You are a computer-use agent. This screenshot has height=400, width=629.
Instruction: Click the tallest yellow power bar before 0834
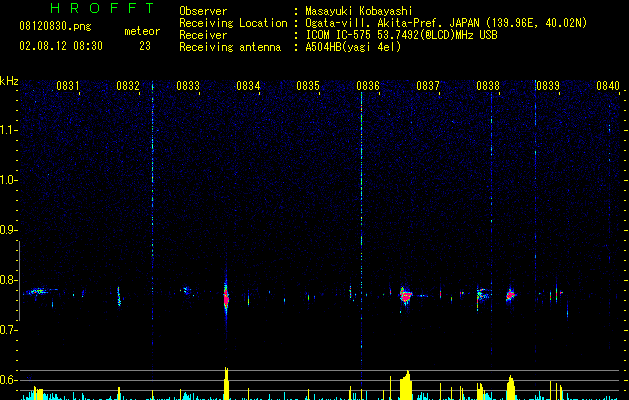click(226, 383)
